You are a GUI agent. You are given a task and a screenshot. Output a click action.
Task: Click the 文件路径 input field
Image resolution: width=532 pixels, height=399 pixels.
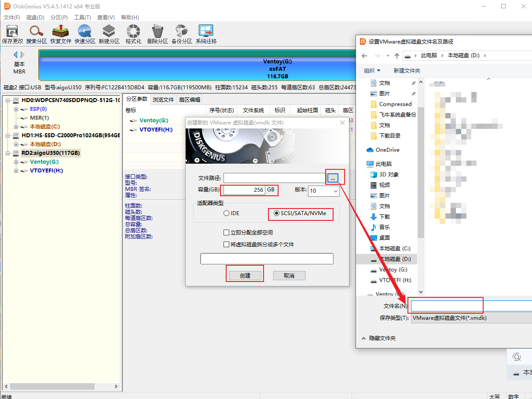(275, 178)
